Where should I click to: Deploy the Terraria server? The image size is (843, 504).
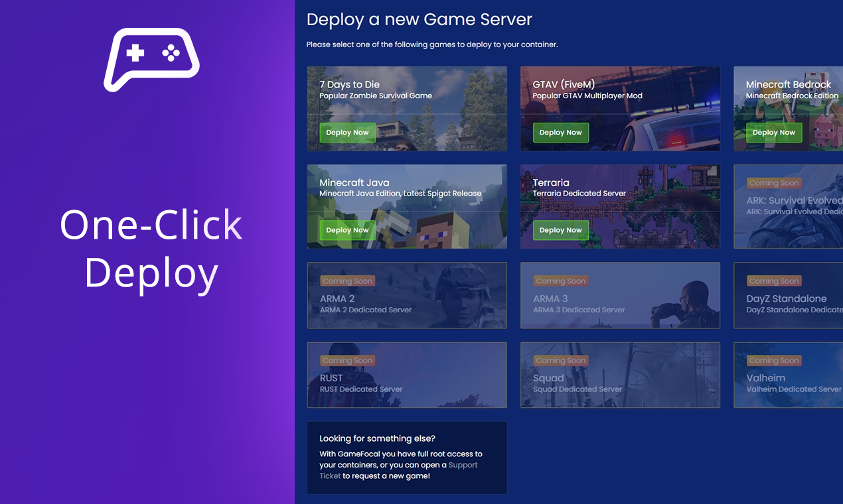pyautogui.click(x=561, y=230)
